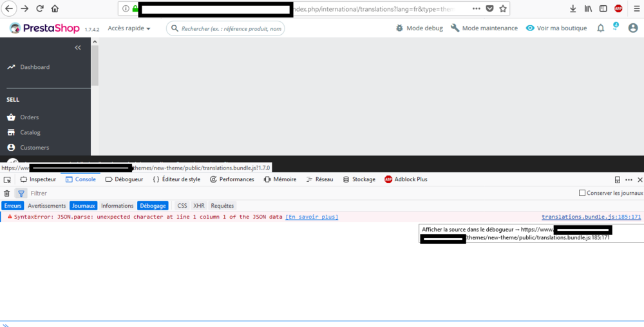Click the PrestaShop logo
Screen dimensions: 644x327
(44, 28)
